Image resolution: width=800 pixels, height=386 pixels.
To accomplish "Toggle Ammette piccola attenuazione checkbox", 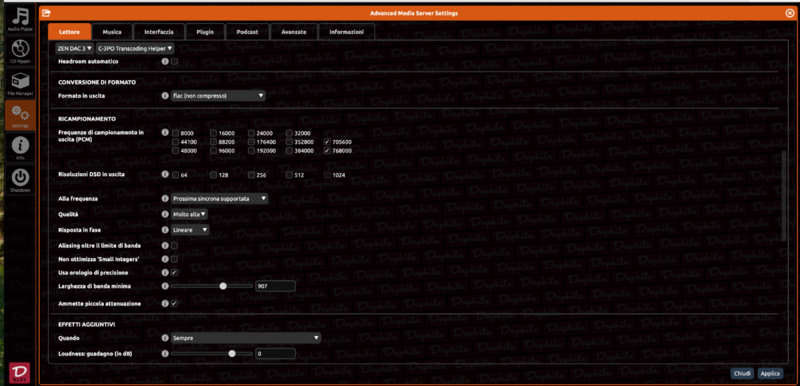I will pyautogui.click(x=174, y=303).
